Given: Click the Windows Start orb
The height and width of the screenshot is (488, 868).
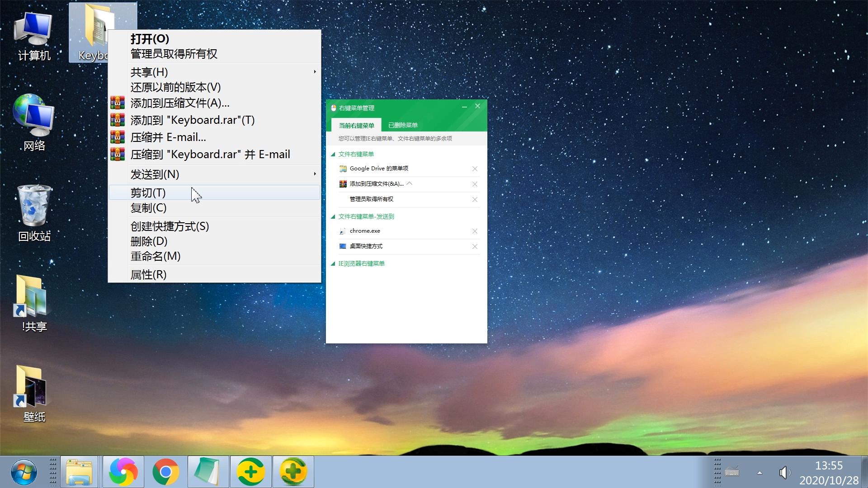Looking at the screenshot, I should coord(24,472).
